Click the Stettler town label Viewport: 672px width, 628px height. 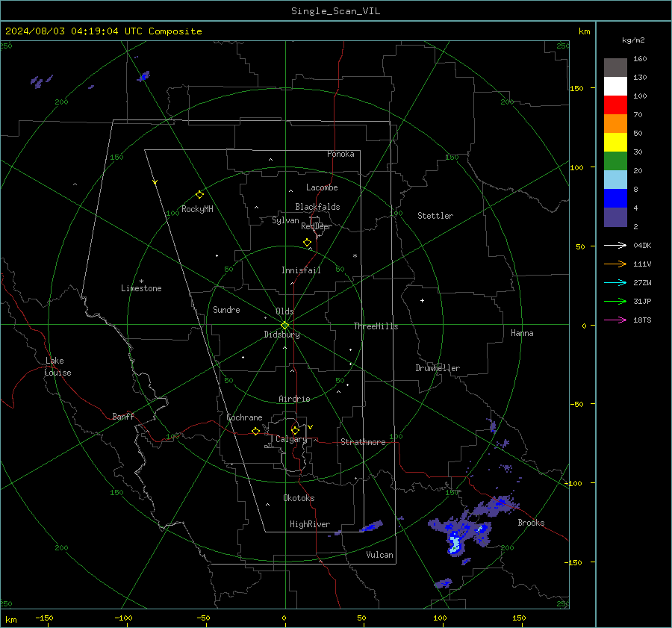pos(435,216)
